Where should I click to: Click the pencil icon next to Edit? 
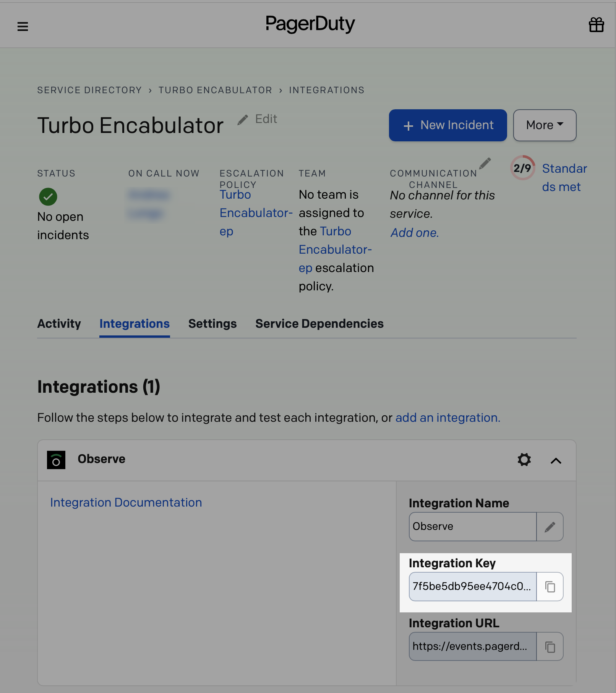click(243, 120)
